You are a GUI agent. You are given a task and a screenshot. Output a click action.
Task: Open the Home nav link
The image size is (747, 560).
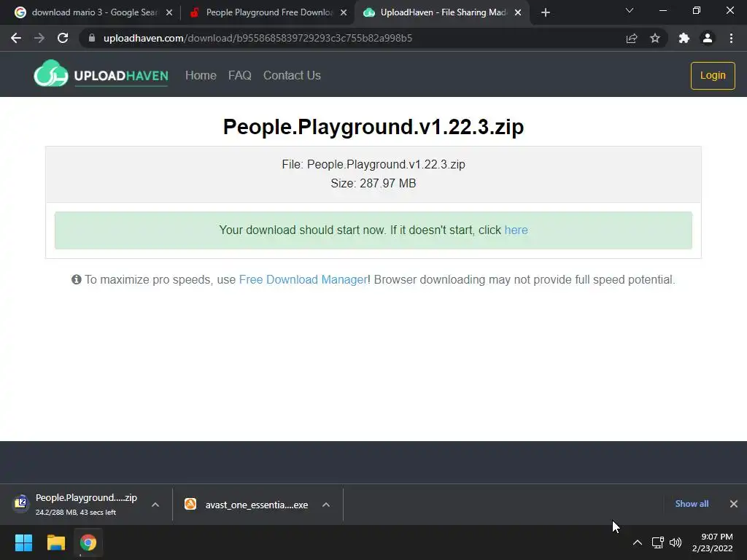pyautogui.click(x=201, y=75)
